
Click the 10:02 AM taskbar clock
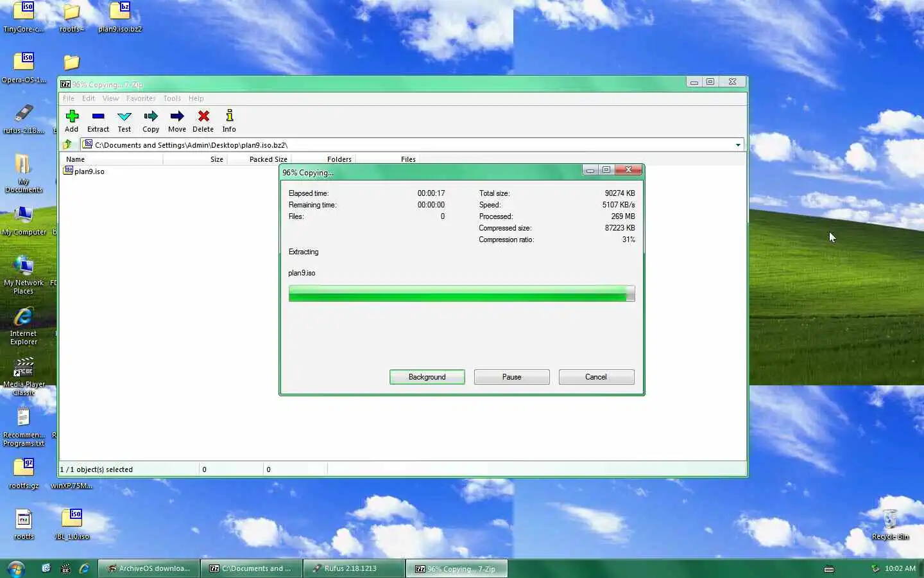point(900,568)
